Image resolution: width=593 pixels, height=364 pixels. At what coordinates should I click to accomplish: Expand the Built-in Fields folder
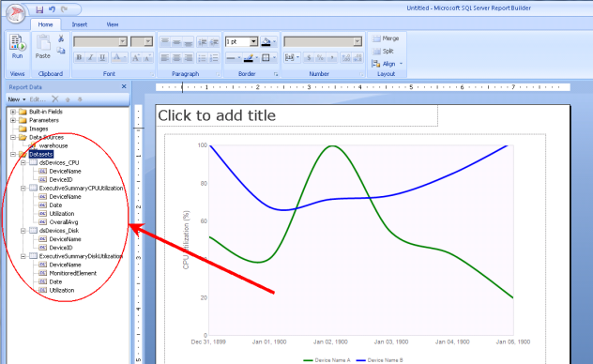tap(13, 112)
